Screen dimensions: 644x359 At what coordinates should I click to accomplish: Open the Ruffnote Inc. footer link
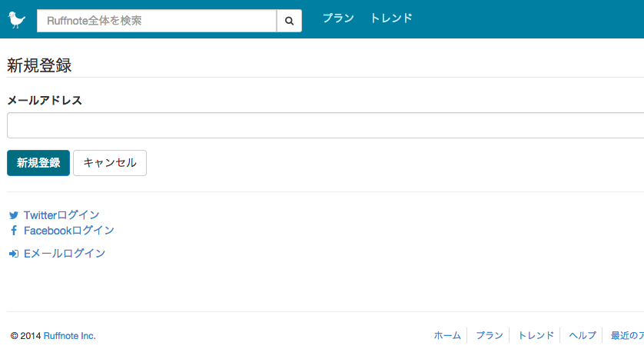tap(70, 336)
